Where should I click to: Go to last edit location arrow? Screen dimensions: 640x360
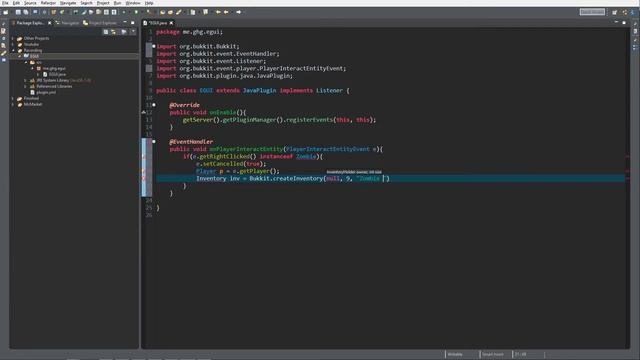click(x=218, y=12)
